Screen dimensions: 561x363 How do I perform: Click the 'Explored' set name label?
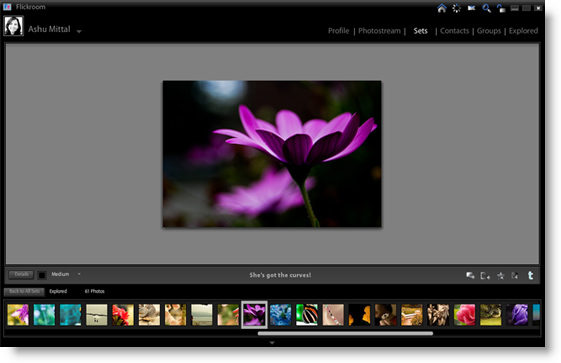click(x=58, y=291)
